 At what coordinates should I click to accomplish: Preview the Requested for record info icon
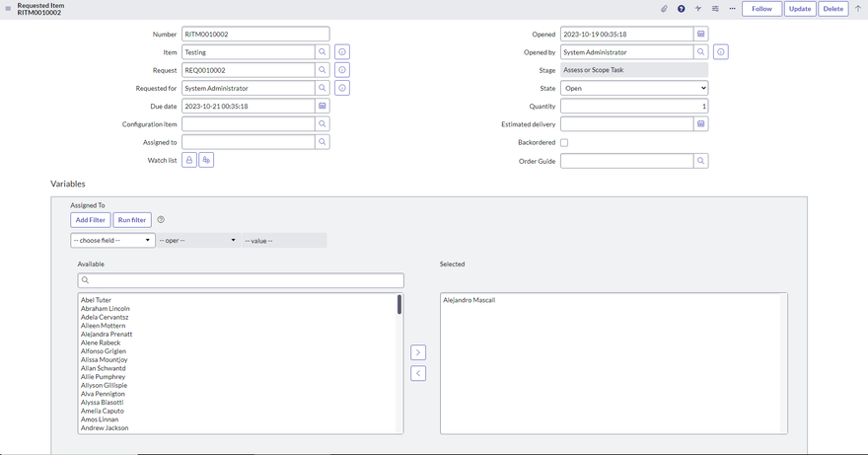pyautogui.click(x=342, y=88)
